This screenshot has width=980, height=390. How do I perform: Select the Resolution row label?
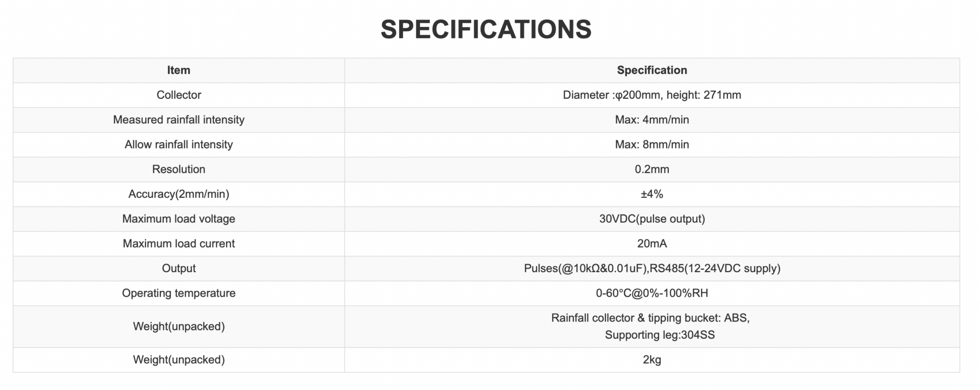[x=178, y=169]
